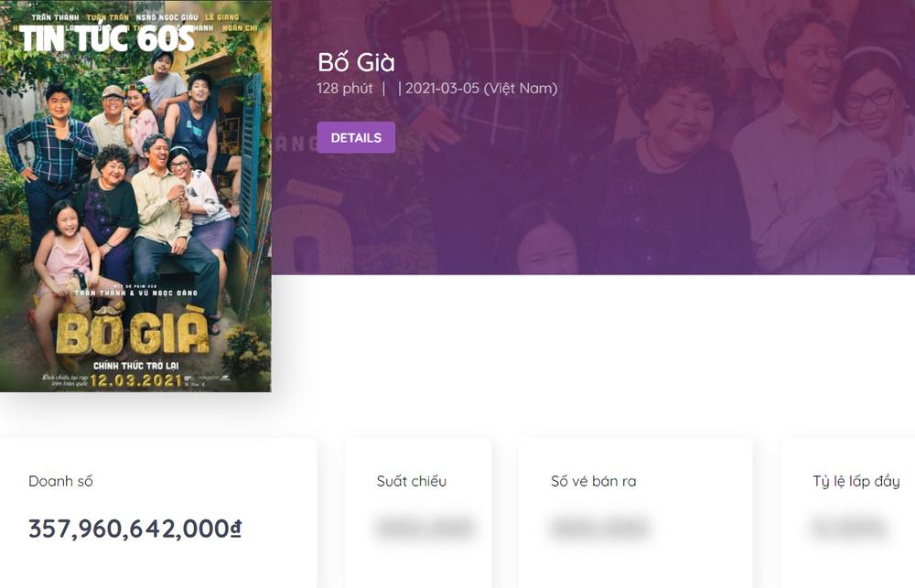The height and width of the screenshot is (588, 915).
Task: Click the DETAILS button
Action: 356,137
